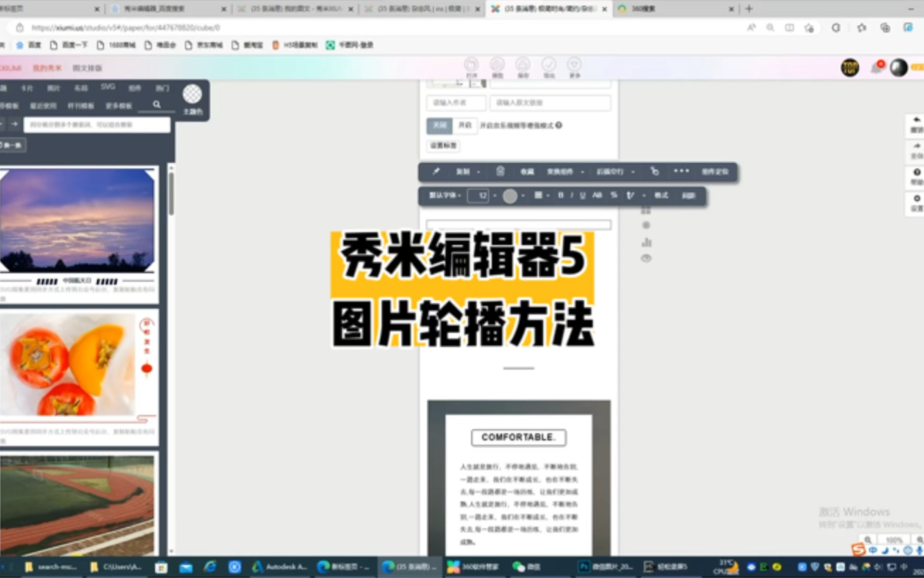Open the three-dots more options
The width and height of the screenshot is (924, 578).
pos(681,171)
